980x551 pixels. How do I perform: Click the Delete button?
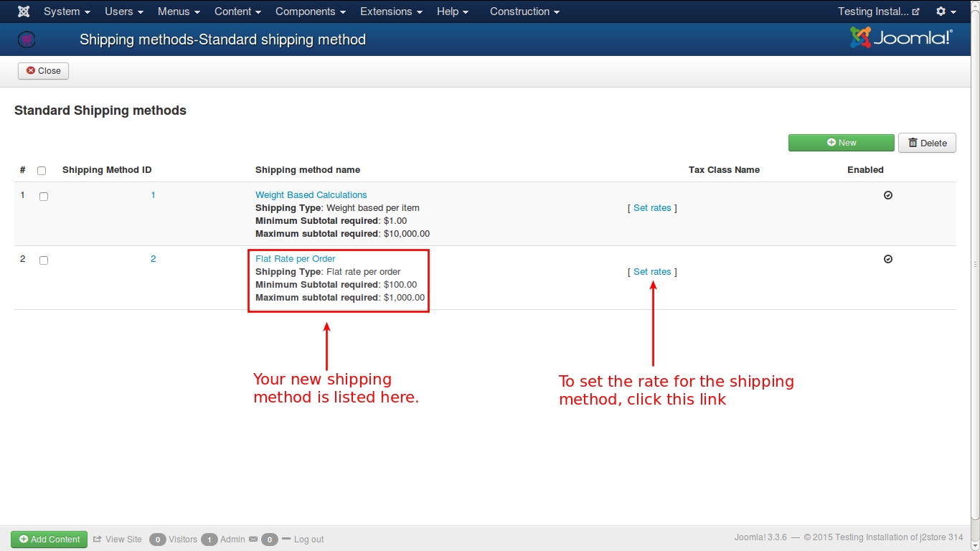(927, 143)
